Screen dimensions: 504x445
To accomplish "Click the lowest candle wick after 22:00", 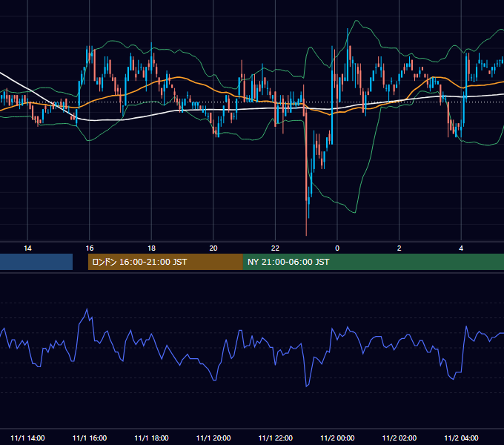I will pos(306,219).
